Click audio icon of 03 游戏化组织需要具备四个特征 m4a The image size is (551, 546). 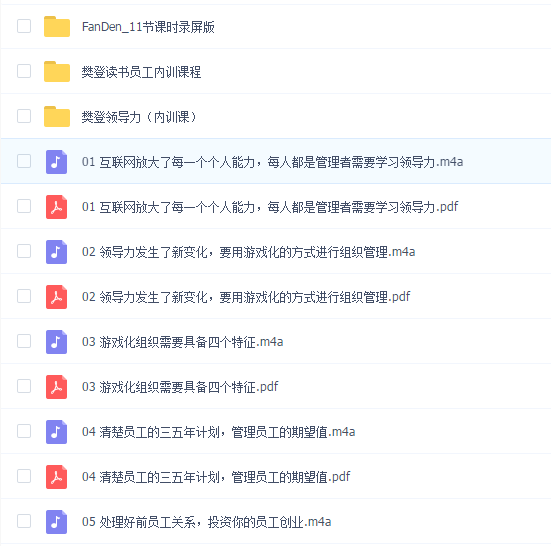tap(56, 342)
